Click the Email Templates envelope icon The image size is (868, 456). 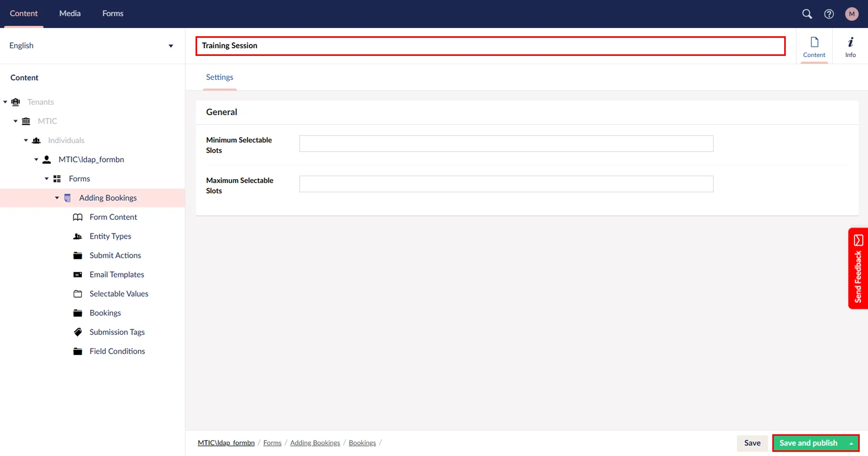[x=78, y=275]
